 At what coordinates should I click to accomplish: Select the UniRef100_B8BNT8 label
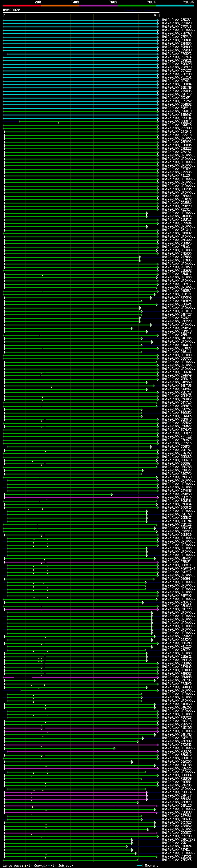[177, 122]
